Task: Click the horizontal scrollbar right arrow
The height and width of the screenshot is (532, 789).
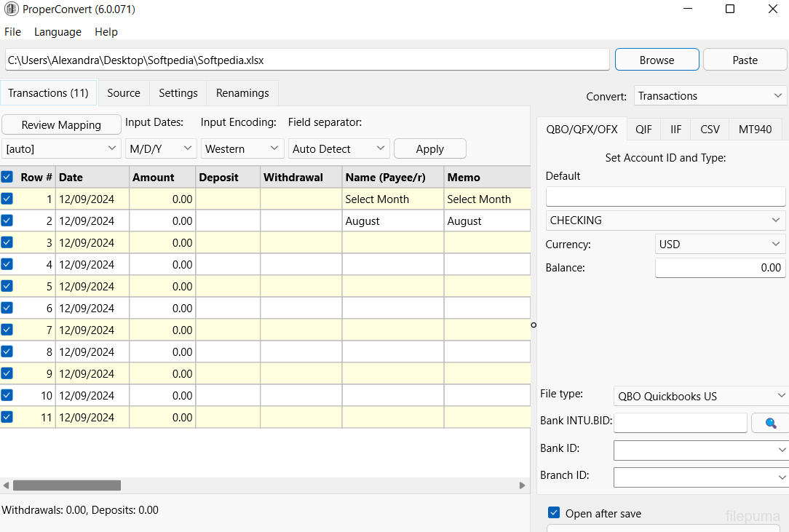Action: point(522,485)
